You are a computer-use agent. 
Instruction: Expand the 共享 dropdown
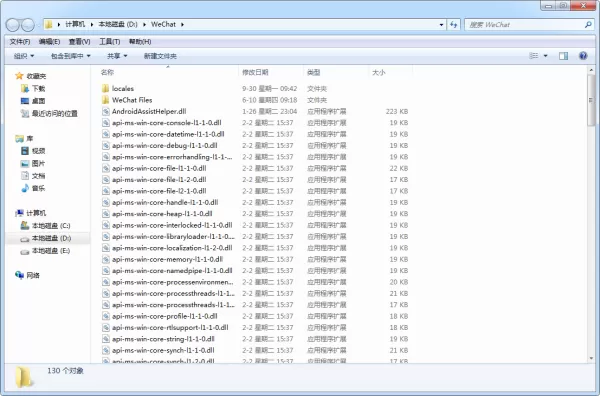tap(117, 56)
